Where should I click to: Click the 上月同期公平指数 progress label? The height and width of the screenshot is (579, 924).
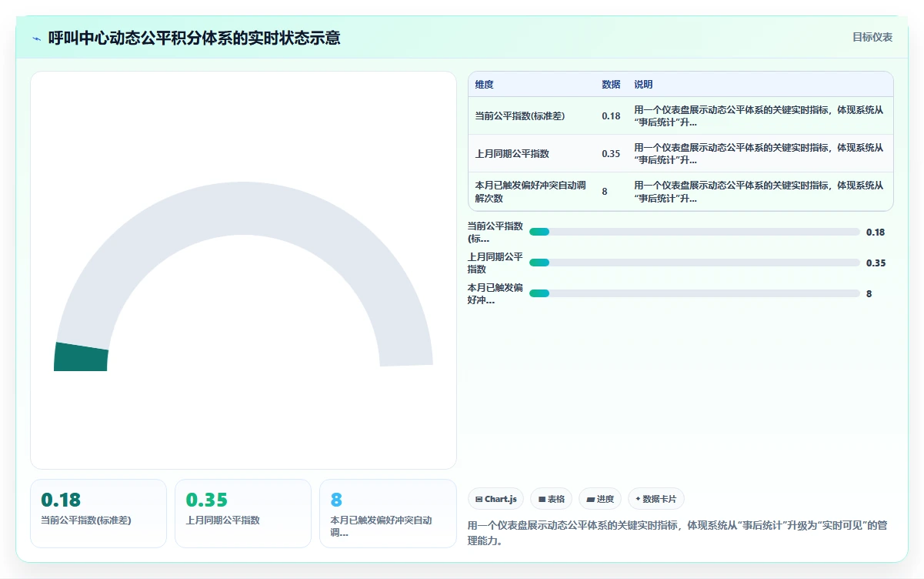coord(495,263)
